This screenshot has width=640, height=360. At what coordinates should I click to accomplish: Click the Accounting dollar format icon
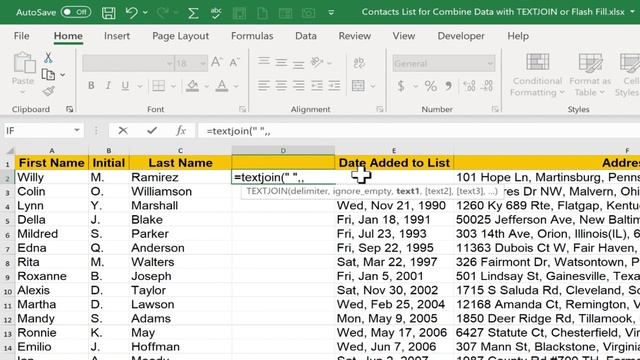point(401,86)
